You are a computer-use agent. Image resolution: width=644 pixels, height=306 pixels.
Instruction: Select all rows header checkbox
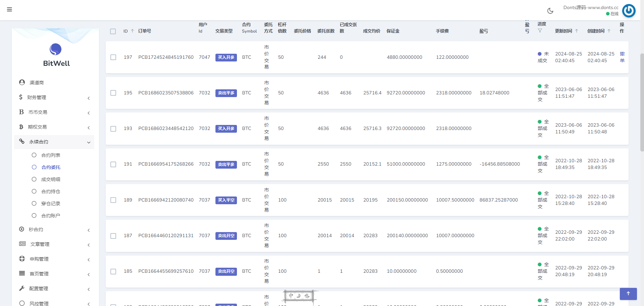[113, 31]
